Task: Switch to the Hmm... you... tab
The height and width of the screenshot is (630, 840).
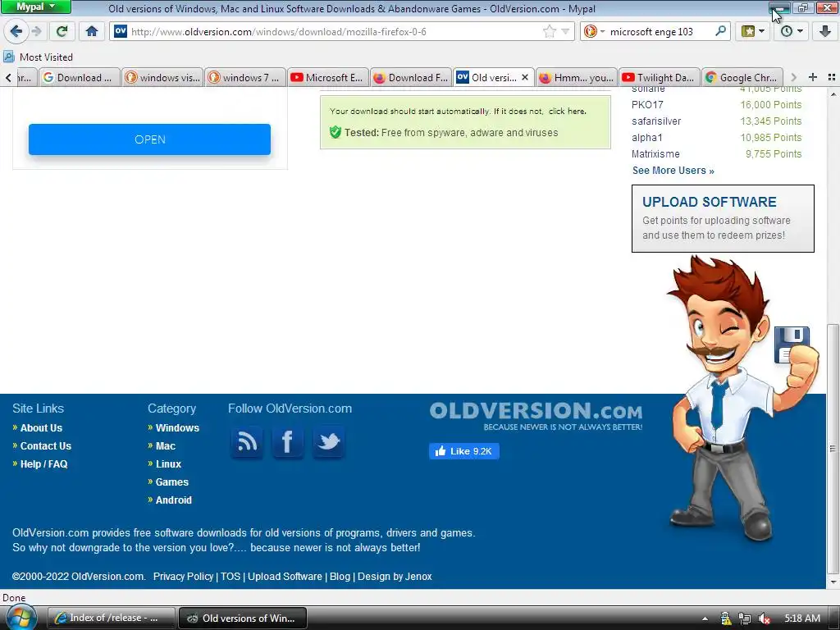Action: [576, 78]
